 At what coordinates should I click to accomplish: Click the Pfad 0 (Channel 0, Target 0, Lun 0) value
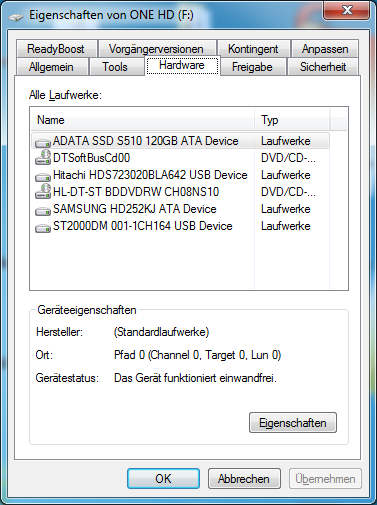(197, 355)
